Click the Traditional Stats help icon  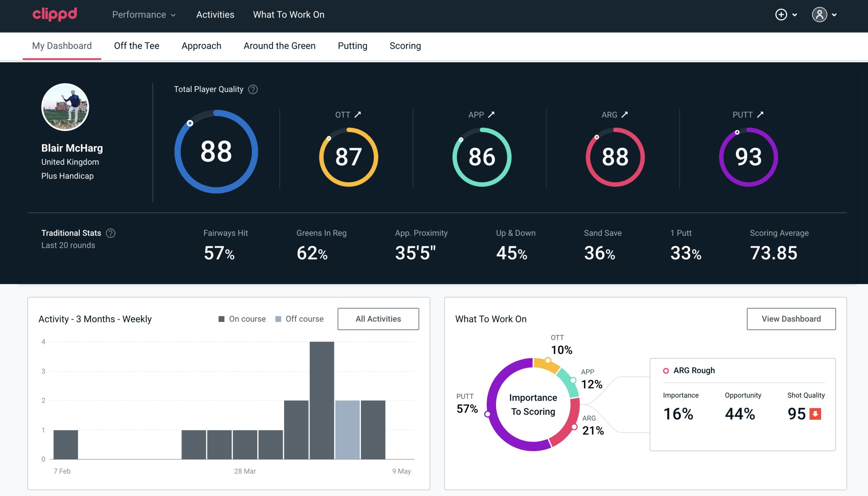pyautogui.click(x=110, y=233)
